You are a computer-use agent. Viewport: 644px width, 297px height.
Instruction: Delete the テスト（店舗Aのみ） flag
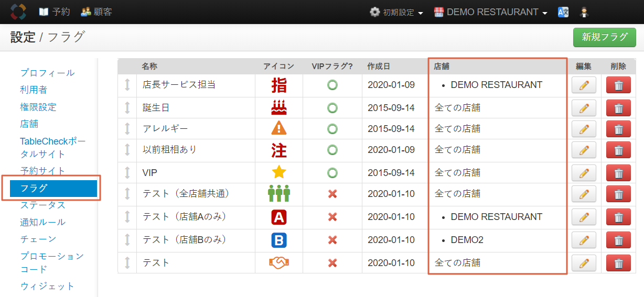(x=618, y=217)
